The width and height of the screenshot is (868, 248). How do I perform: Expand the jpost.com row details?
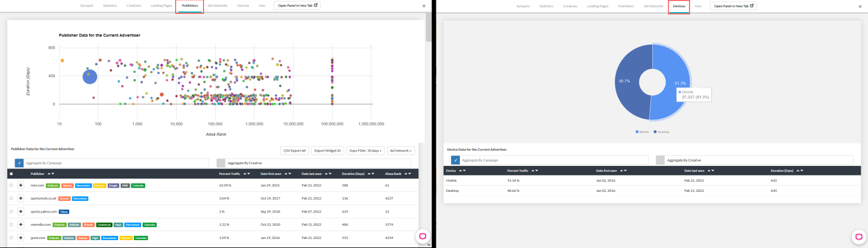click(x=20, y=237)
